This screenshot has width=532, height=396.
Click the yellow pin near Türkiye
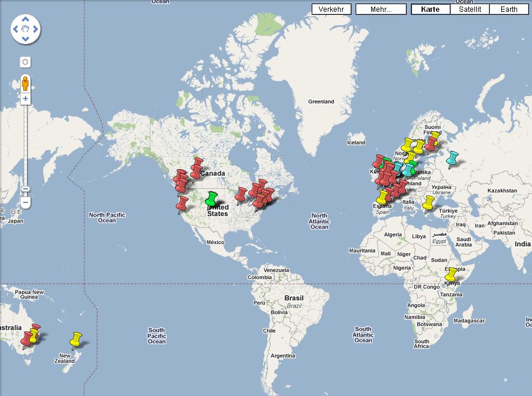tap(428, 204)
